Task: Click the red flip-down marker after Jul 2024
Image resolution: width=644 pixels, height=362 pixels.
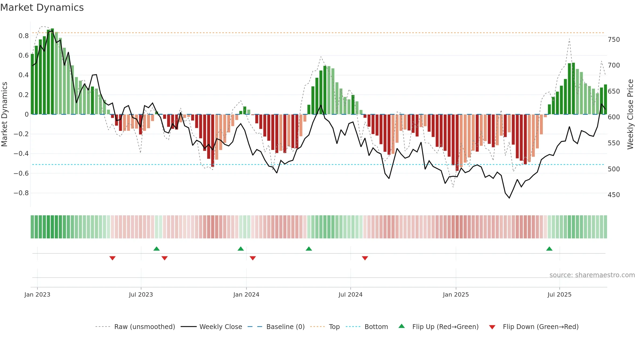Action: point(365,258)
